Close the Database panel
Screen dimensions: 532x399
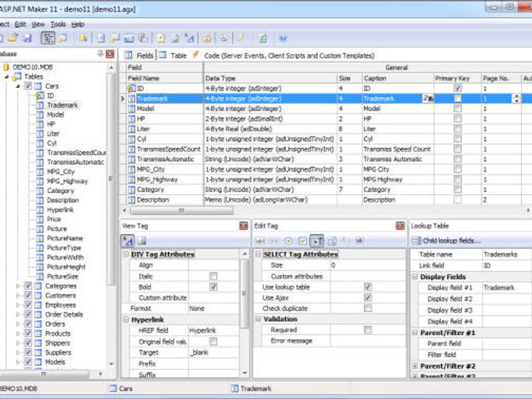[110, 54]
